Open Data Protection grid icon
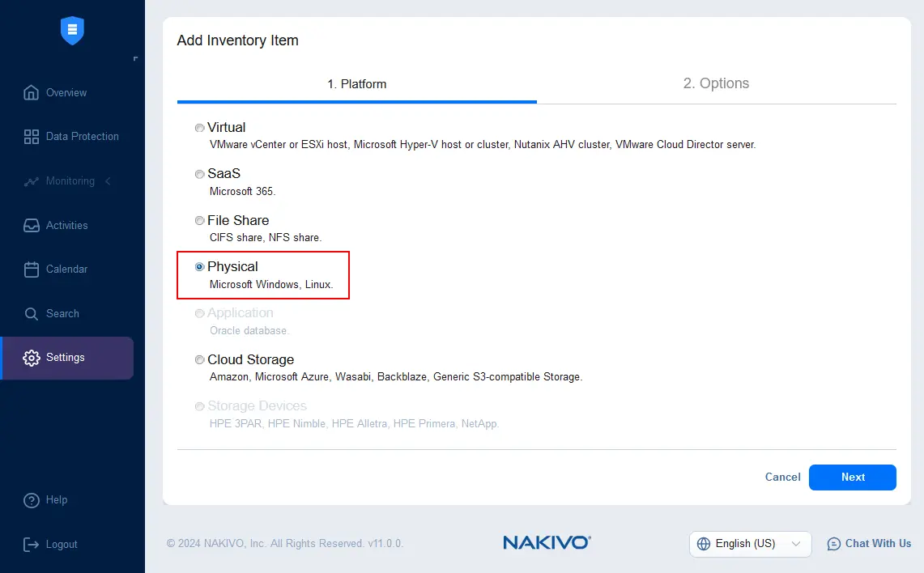 32,137
